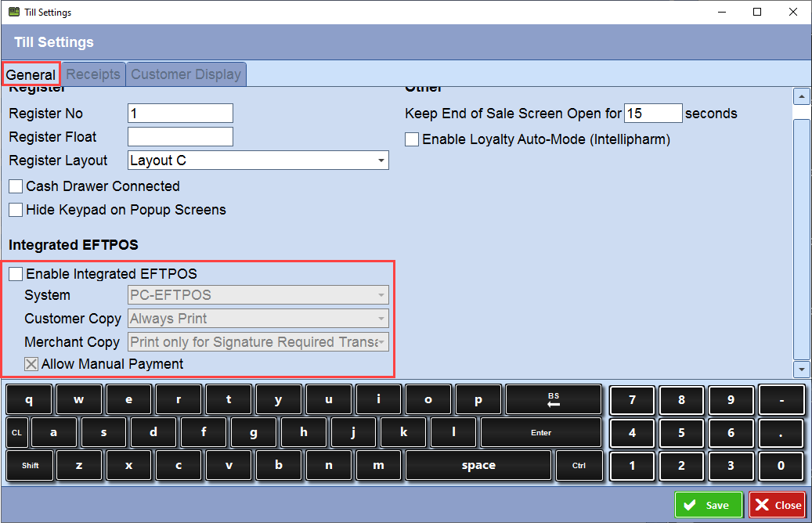Screen dimensions: 812x523
Task: Tap the number 7 on the keypad
Action: pyautogui.click(x=632, y=399)
